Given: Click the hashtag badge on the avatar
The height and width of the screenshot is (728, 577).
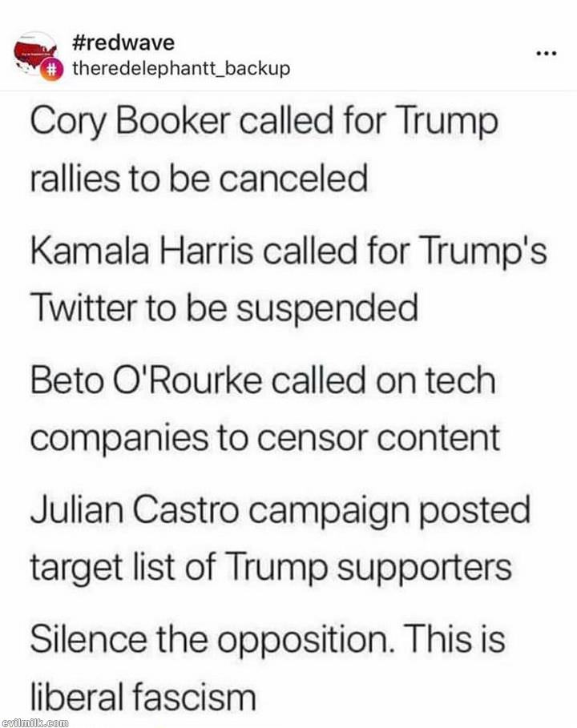Looking at the screenshot, I should [x=50, y=70].
